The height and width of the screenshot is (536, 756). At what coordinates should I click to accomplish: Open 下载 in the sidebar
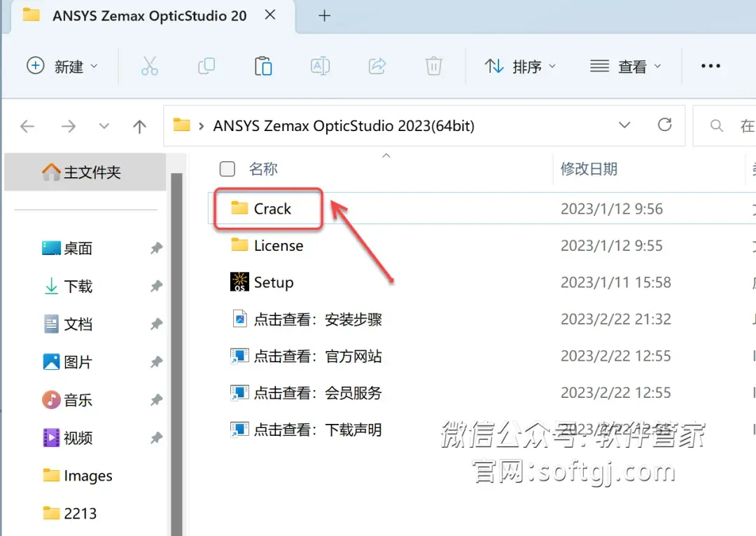[x=67, y=286]
